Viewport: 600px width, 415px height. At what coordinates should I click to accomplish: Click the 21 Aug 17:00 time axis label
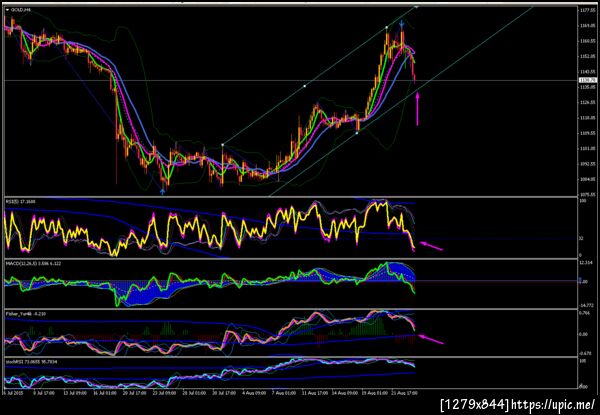pyautogui.click(x=403, y=392)
